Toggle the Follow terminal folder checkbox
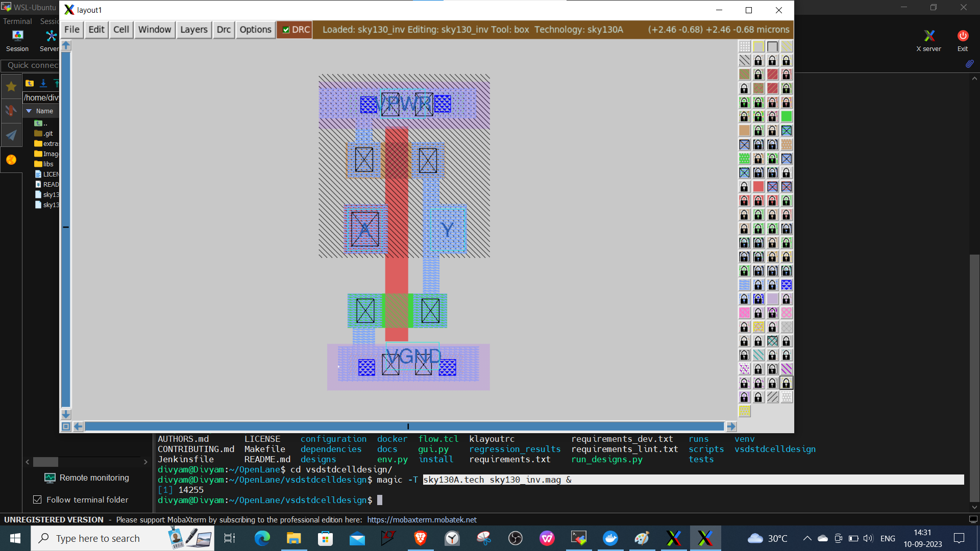The image size is (980, 551). pyautogui.click(x=38, y=499)
